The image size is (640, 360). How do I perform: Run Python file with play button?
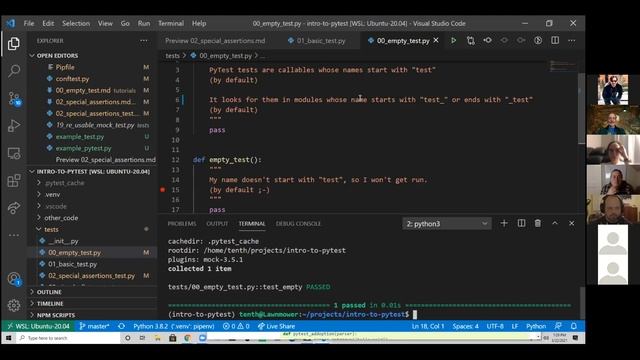click(x=453, y=40)
